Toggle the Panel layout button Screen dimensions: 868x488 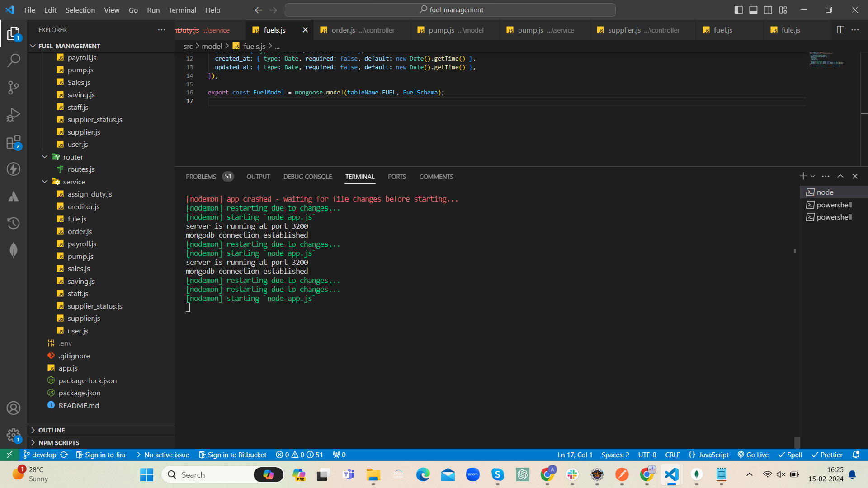[x=753, y=10]
